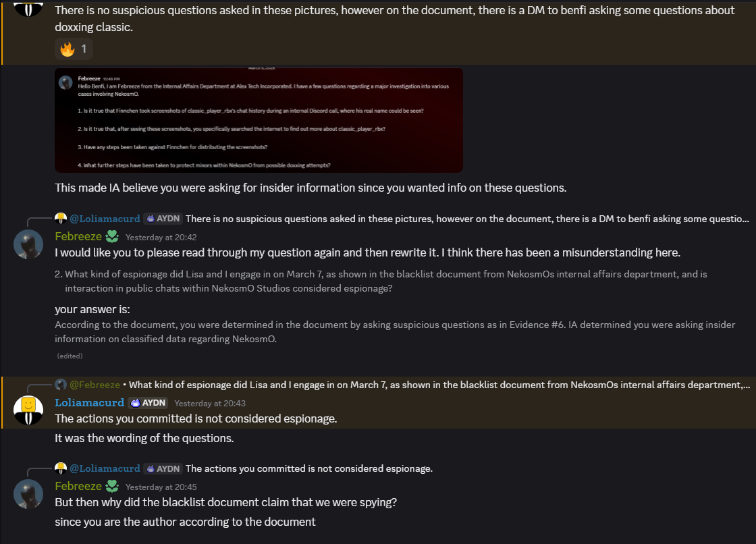Click the Febreeze username at 20:42
The width and height of the screenshot is (756, 544).
click(x=78, y=236)
